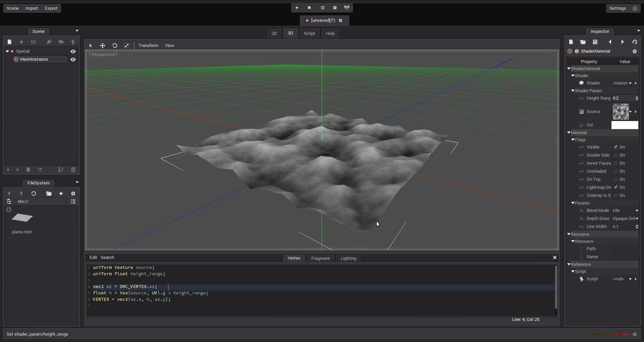Click the play custom scene clapper icon
The height and width of the screenshot is (342, 644).
pyautogui.click(x=335, y=8)
